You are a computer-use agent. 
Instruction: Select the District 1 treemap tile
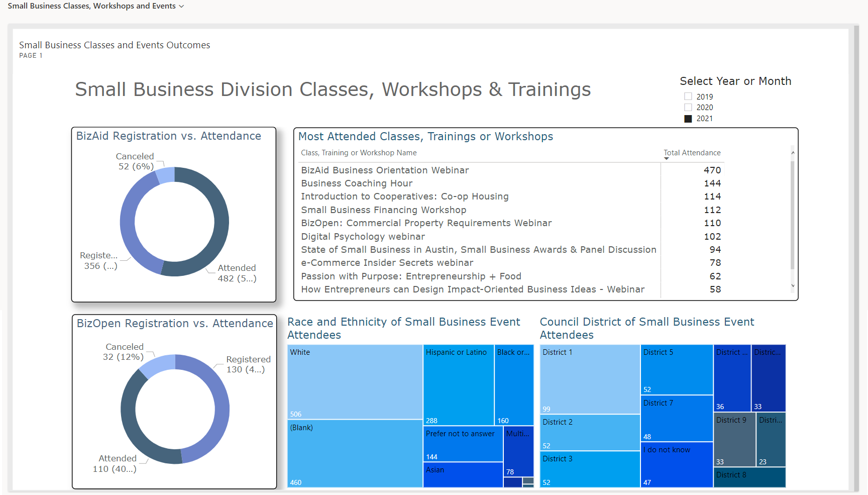[589, 379]
